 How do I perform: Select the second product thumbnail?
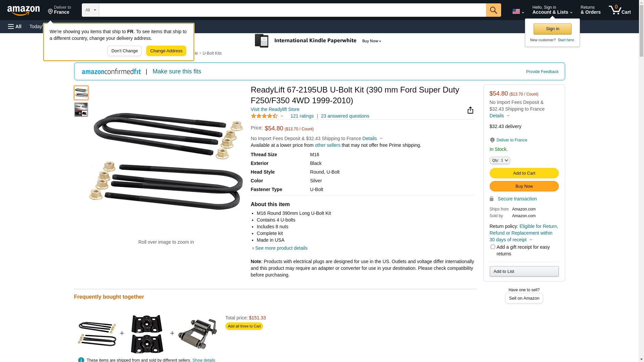pyautogui.click(x=81, y=110)
